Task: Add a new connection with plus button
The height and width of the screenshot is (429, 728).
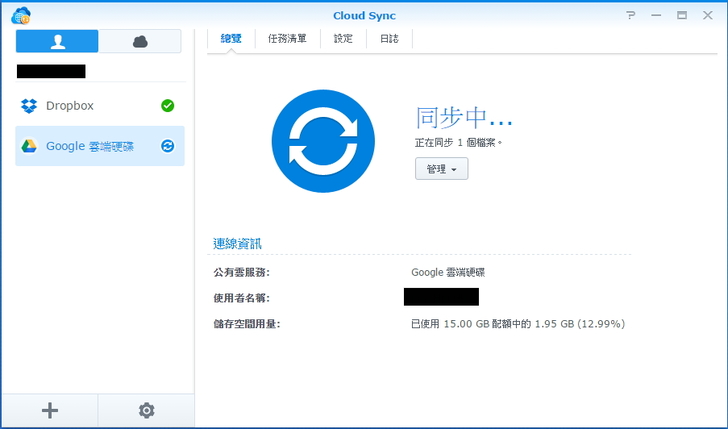Action: (x=49, y=410)
